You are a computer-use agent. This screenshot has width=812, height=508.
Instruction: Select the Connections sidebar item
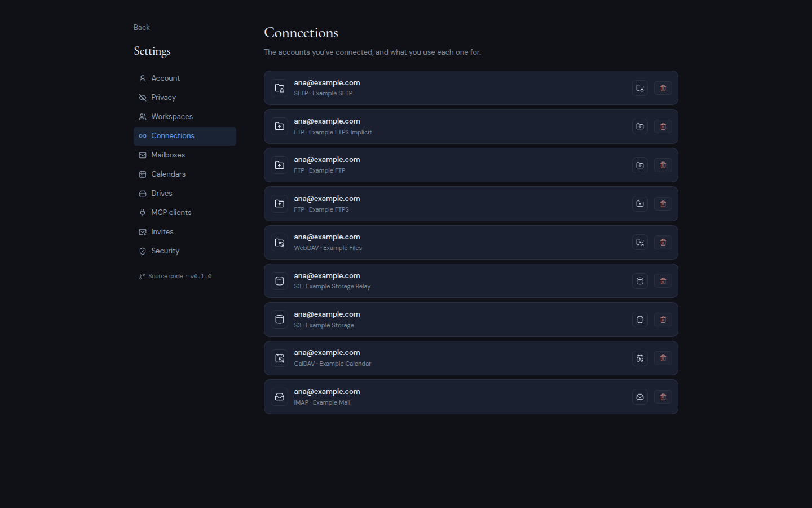click(185, 136)
